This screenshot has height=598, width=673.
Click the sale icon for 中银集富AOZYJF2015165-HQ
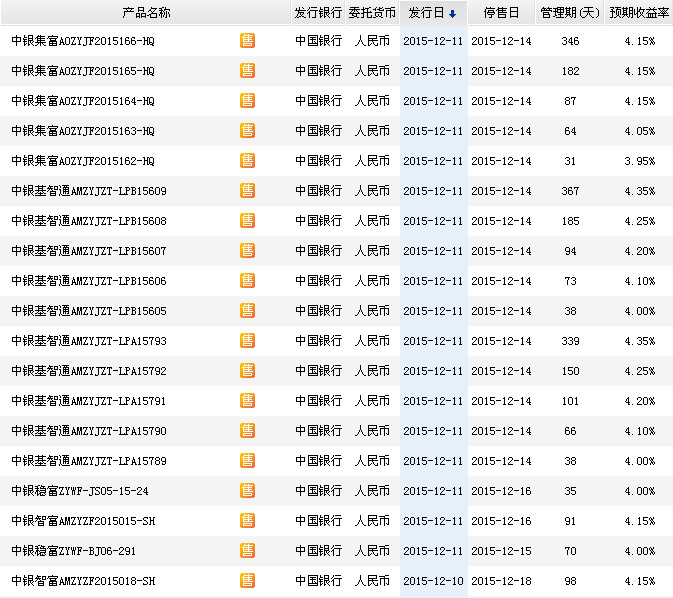point(247,71)
